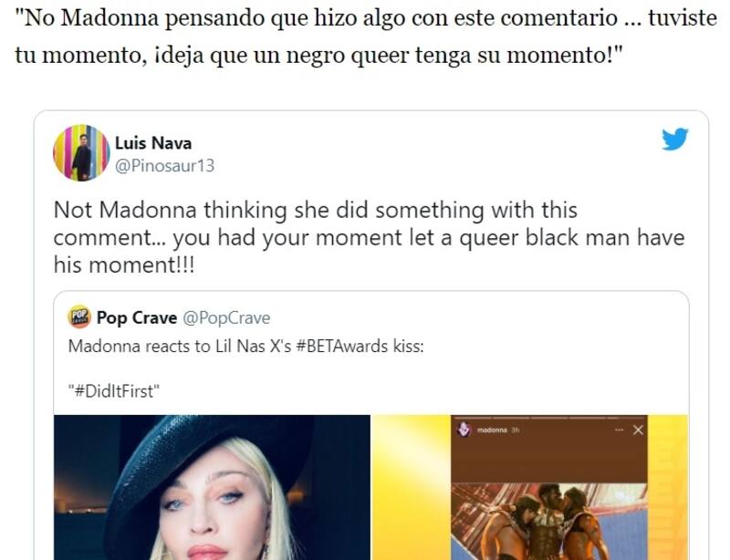Viewport: 730px width, 560px height.
Task: Click the quoted Pop Crave tweet text
Action: [245, 368]
